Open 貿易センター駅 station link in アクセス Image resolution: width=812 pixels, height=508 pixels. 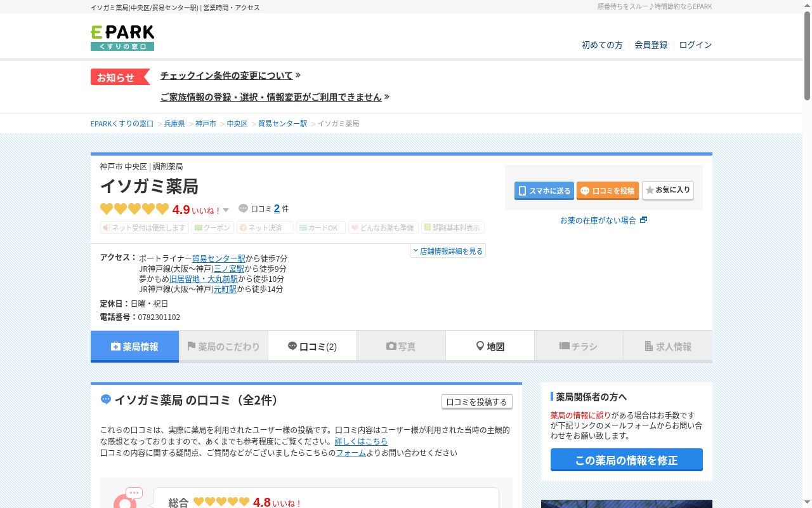[x=218, y=258]
